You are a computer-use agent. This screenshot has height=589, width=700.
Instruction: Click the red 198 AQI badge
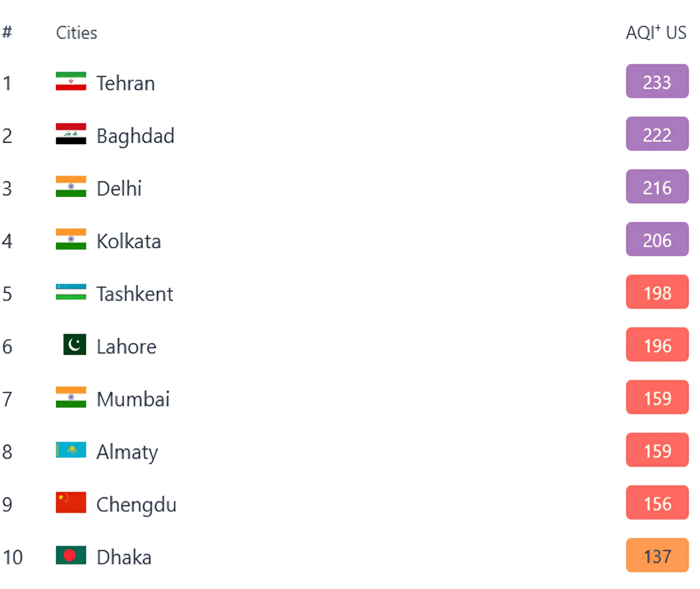[x=657, y=292]
